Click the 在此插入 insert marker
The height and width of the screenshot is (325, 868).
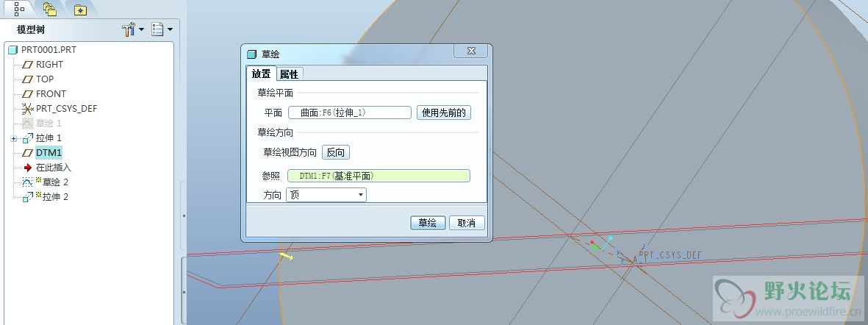point(54,167)
